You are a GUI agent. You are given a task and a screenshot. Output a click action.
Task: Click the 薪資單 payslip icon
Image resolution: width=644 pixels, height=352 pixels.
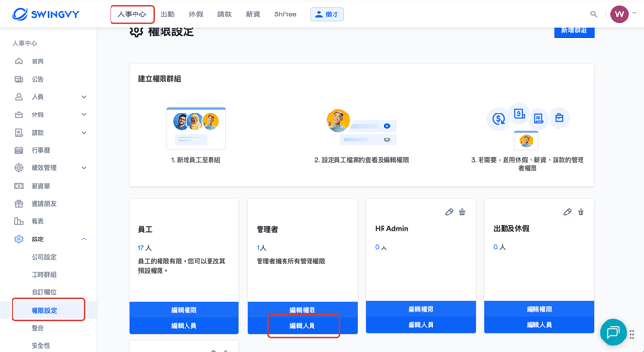(19, 186)
